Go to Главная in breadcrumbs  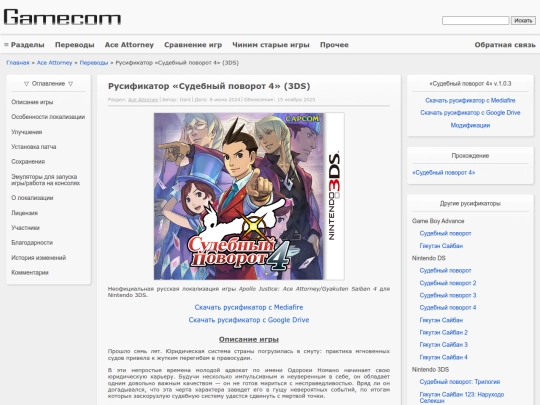pos(18,63)
